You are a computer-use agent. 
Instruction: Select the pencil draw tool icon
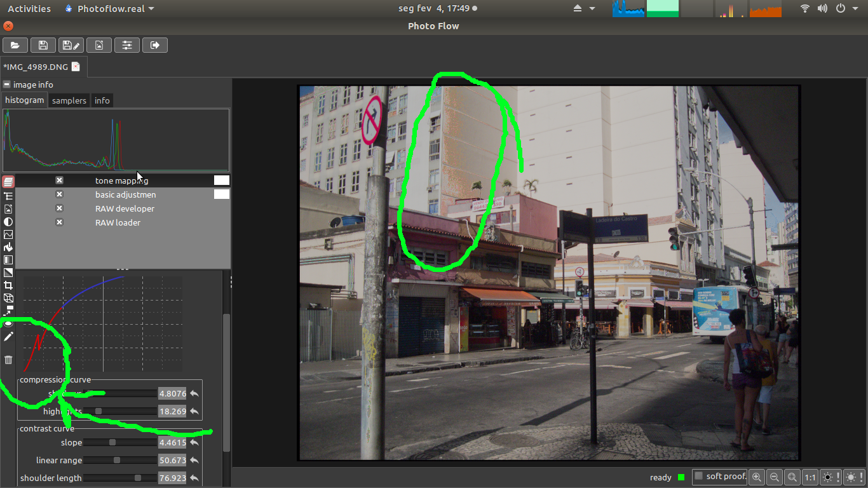tap(8, 336)
